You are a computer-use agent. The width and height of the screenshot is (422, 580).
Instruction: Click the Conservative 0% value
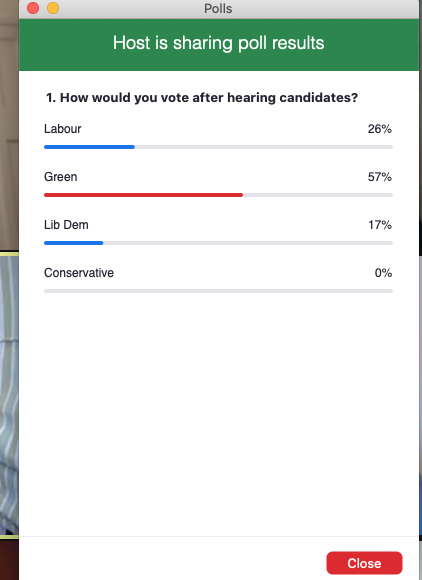(383, 273)
